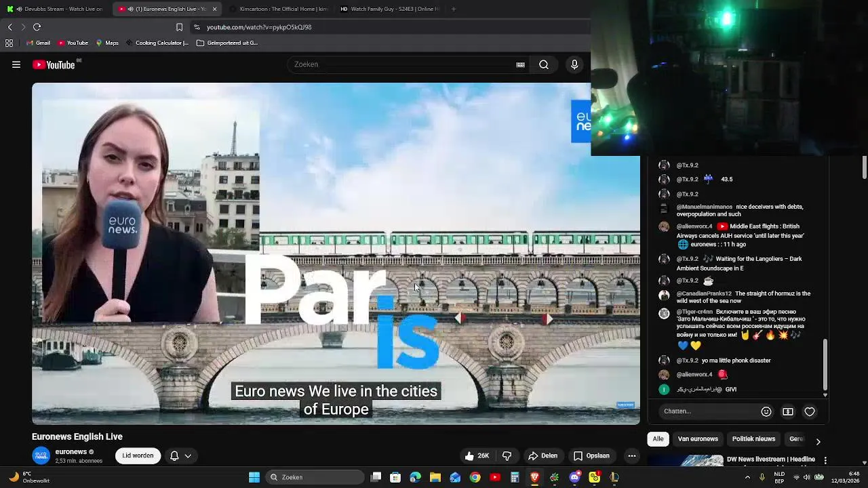Select the Politiek nieuws filter chip
This screenshot has width=868, height=488.
[x=753, y=439]
